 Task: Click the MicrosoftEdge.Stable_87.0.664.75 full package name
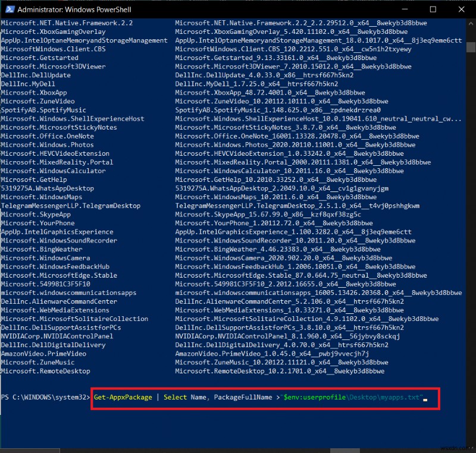(301, 275)
